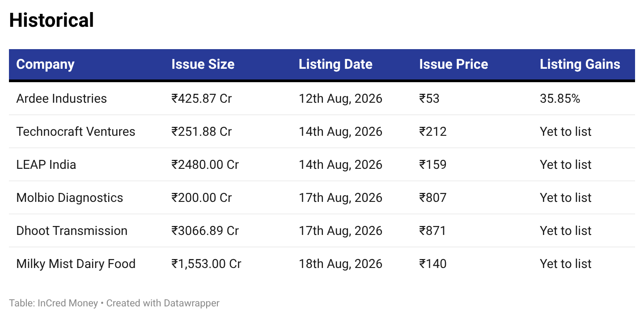Click the ₹2480.00 Cr issue size cell

point(205,164)
